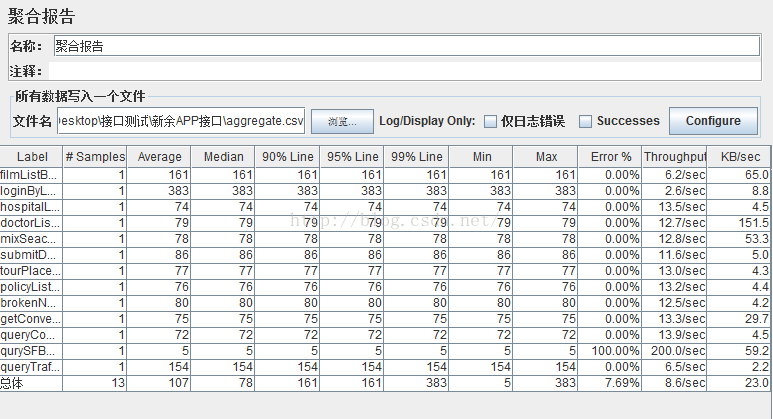Sort by the Error % column header
Screen dimensions: 773x419
point(610,157)
